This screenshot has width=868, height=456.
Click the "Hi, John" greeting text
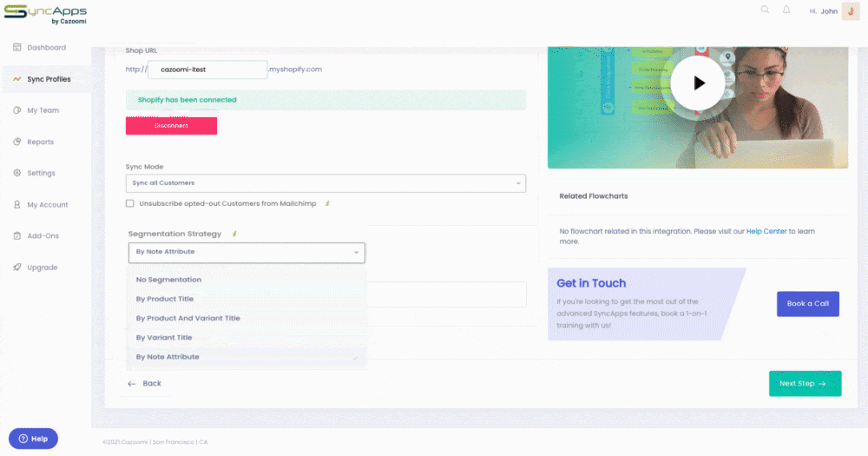823,11
